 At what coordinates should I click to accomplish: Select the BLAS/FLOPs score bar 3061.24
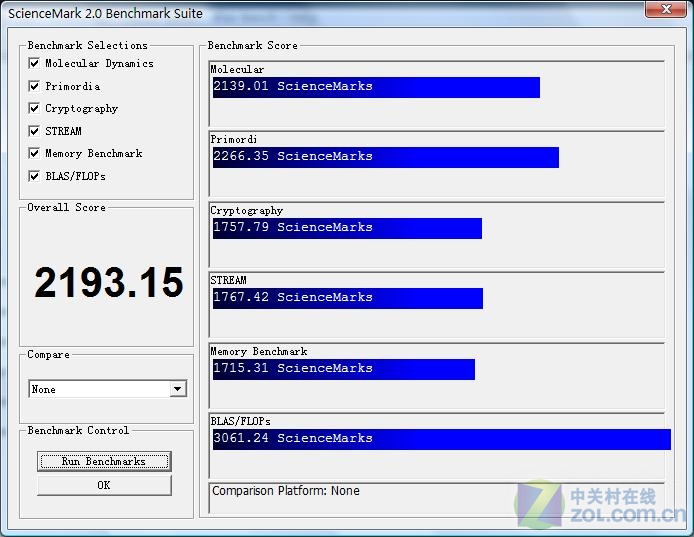point(442,439)
